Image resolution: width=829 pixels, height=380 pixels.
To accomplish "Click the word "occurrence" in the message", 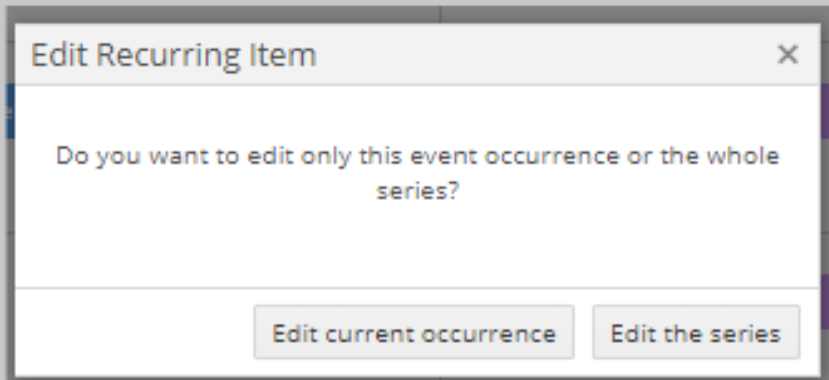I will click(x=551, y=156).
